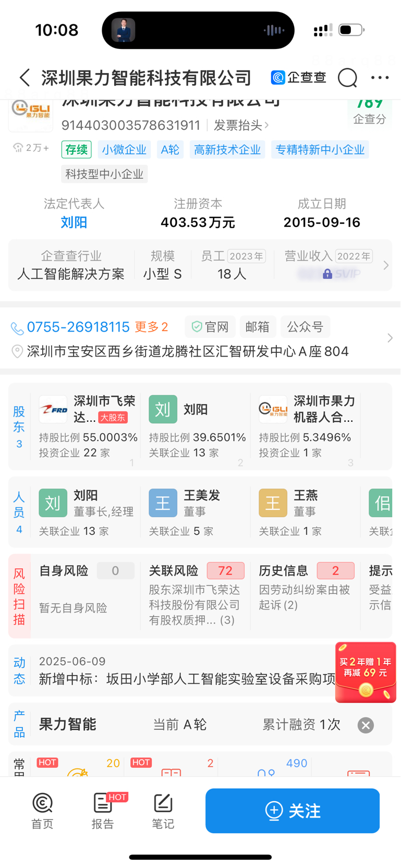401x868 pixels.
Task: Go to 首页 home tab
Action: click(42, 811)
